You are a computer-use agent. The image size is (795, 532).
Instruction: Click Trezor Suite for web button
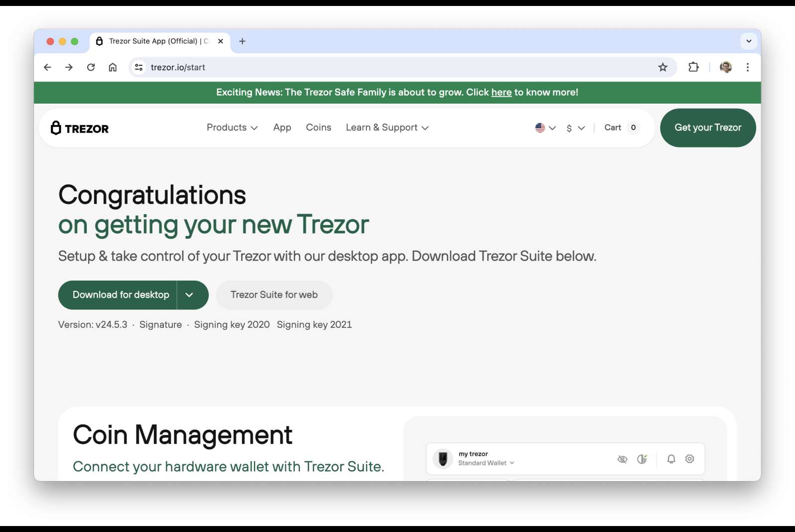(x=274, y=295)
